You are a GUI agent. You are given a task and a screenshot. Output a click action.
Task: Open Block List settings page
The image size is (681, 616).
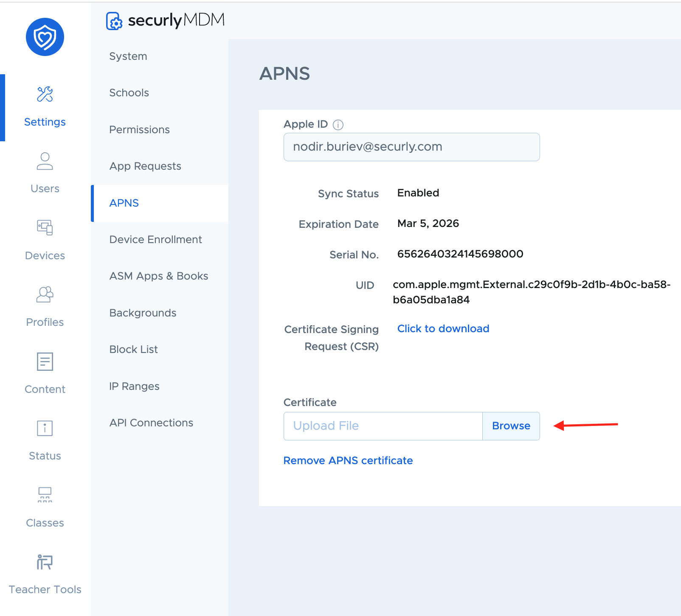134,350
